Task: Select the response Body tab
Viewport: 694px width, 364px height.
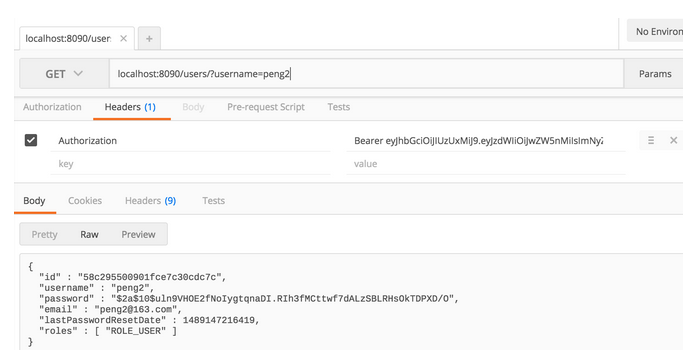Action: [x=34, y=201]
